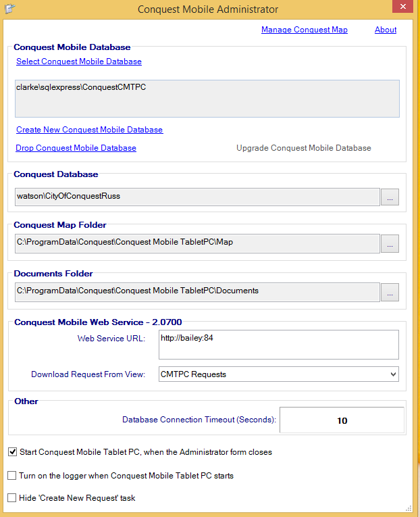The height and width of the screenshot is (517, 420).
Task: Check Hide 'Create New Request' task
Action: pyautogui.click(x=12, y=497)
